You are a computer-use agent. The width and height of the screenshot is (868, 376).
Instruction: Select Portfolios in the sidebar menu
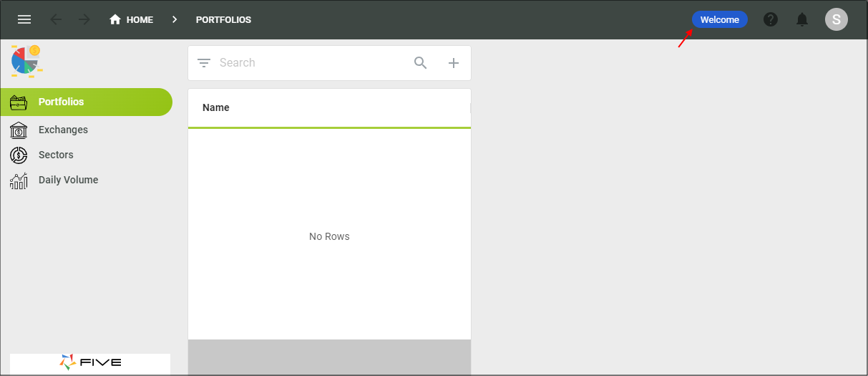(62, 102)
